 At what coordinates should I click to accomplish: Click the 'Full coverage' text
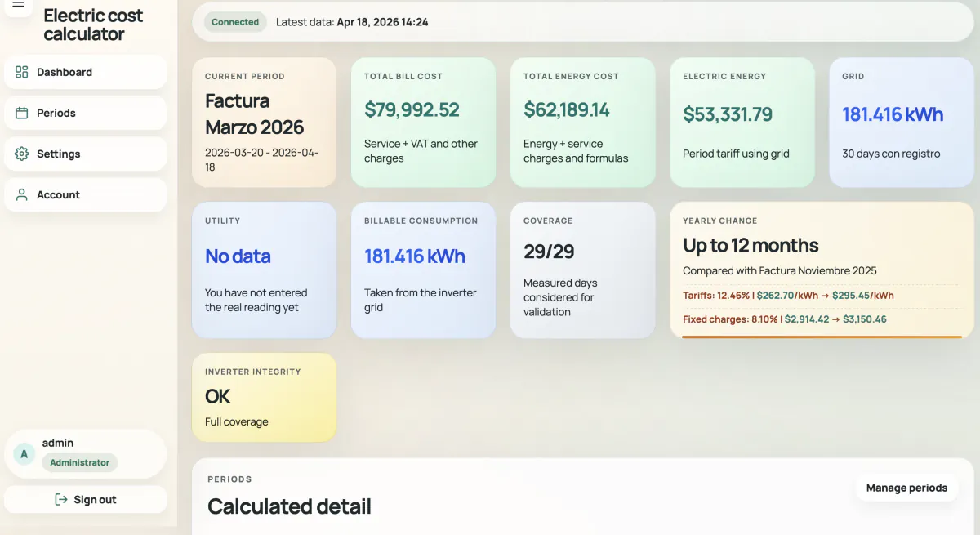[x=236, y=422]
